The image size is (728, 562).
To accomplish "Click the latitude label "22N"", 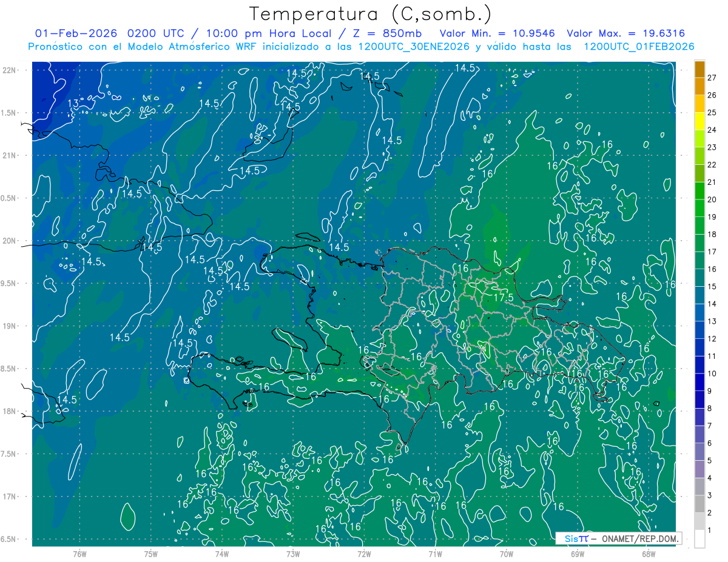I will [x=8, y=70].
